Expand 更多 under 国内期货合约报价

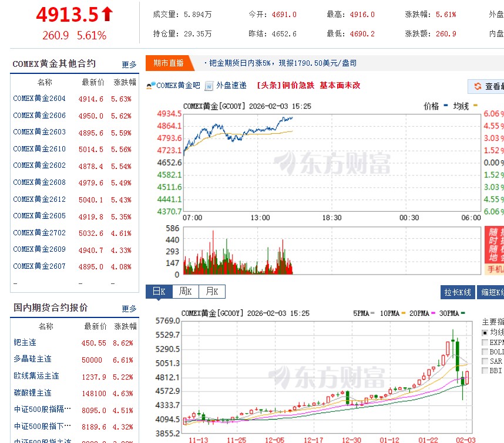pos(128,308)
